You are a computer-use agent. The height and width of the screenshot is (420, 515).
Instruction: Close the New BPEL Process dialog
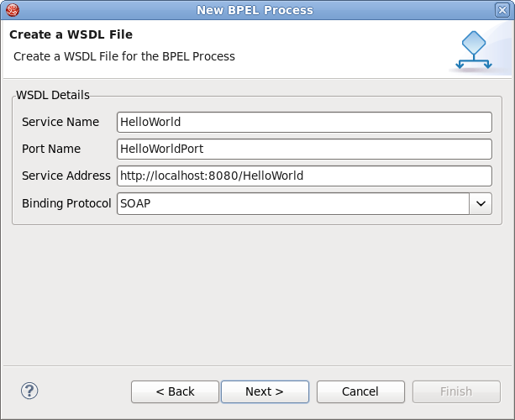click(502, 10)
